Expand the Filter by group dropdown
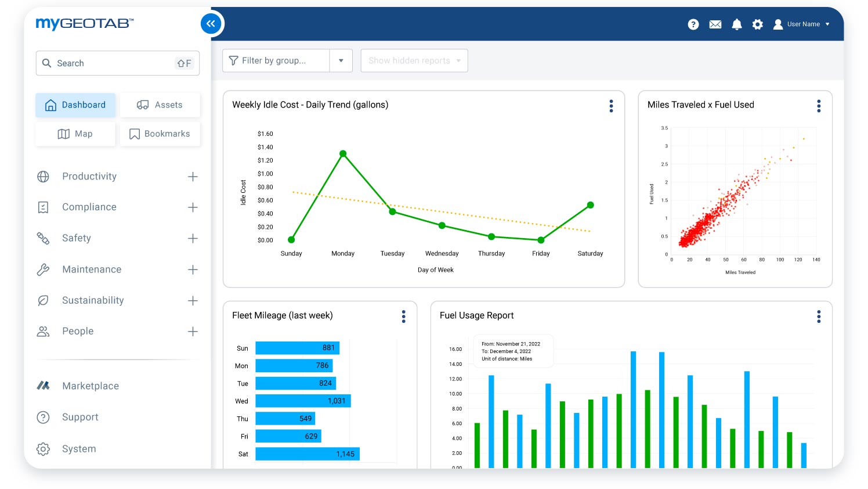 point(341,60)
